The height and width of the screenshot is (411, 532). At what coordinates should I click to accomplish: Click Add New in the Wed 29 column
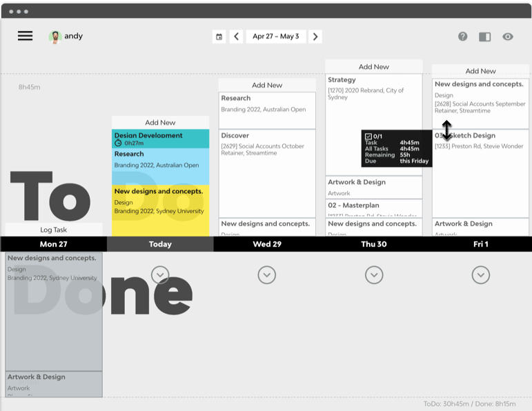point(267,85)
